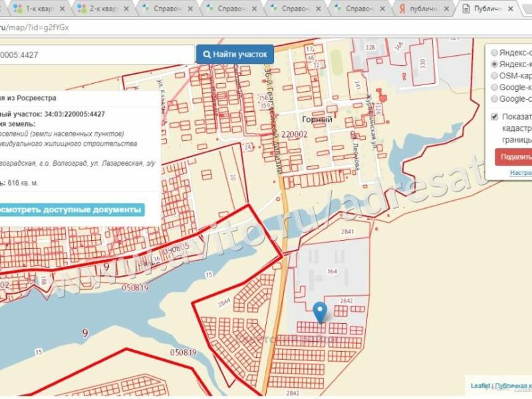Select the first Google-к map radio

[494, 87]
